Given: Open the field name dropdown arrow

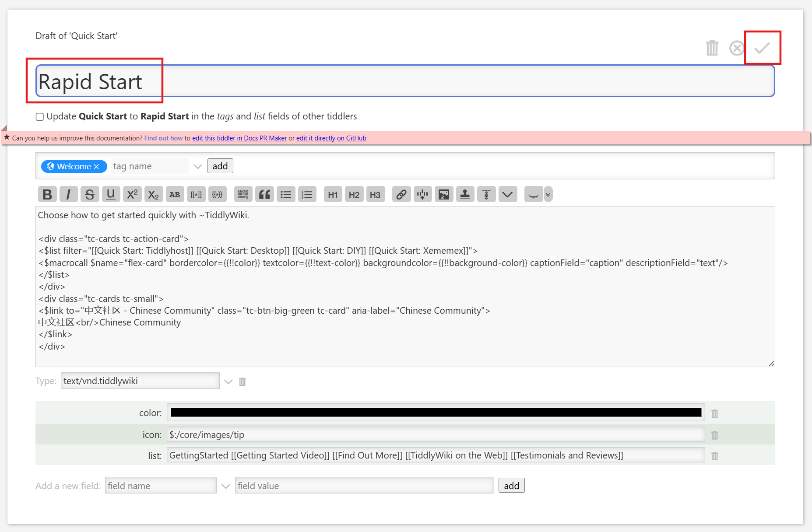Looking at the screenshot, I should click(225, 486).
